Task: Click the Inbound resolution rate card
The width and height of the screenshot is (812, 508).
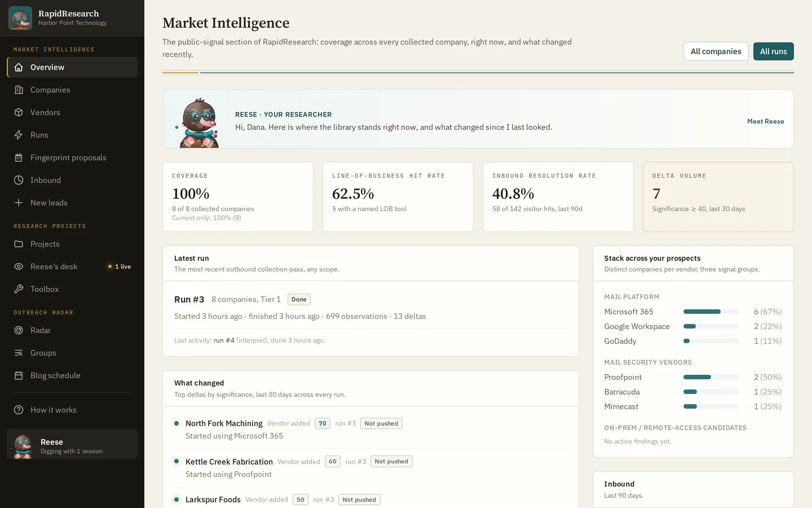Action: tap(558, 197)
